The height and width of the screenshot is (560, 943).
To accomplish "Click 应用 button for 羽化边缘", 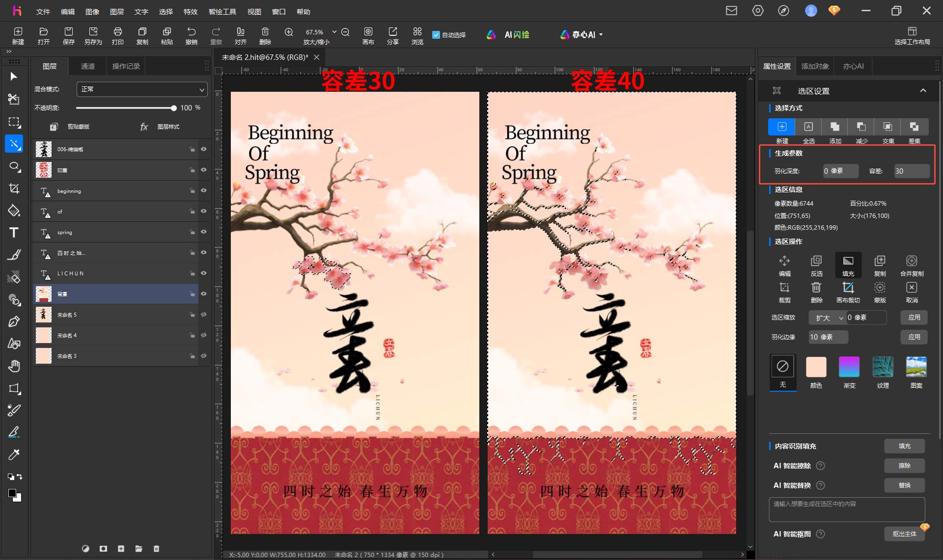I will [914, 337].
